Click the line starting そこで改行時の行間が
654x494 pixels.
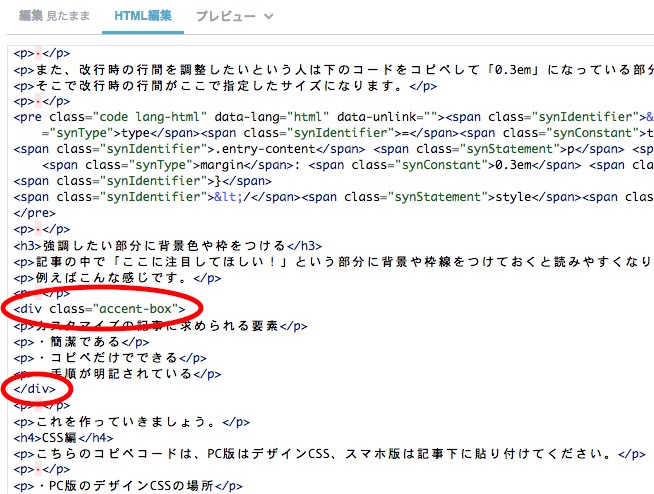click(225, 85)
